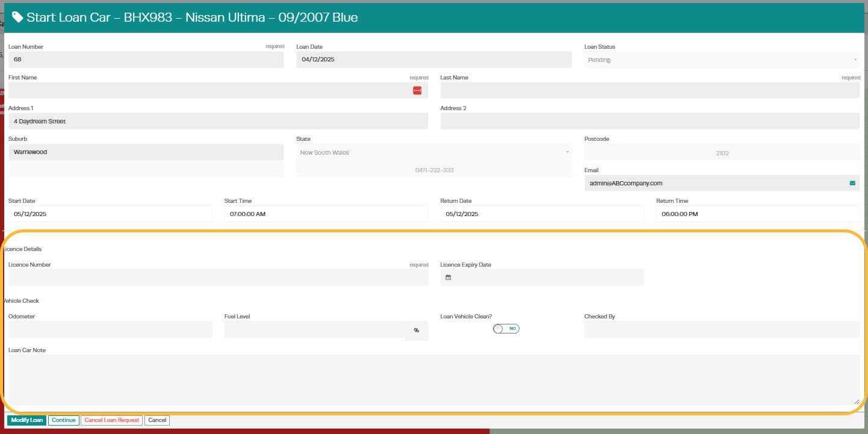The image size is (868, 434).
Task: Click the Licence Expiry Date field
Action: tap(542, 277)
